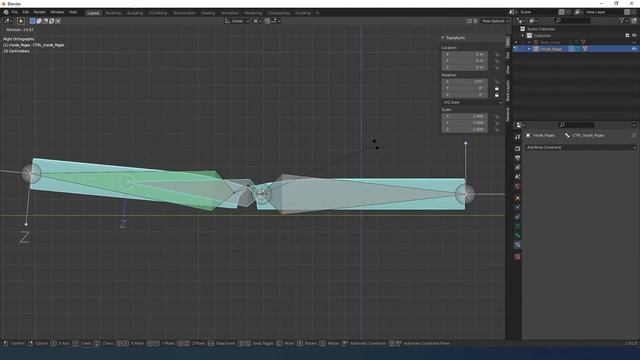Click the Location Y field

tap(464, 60)
